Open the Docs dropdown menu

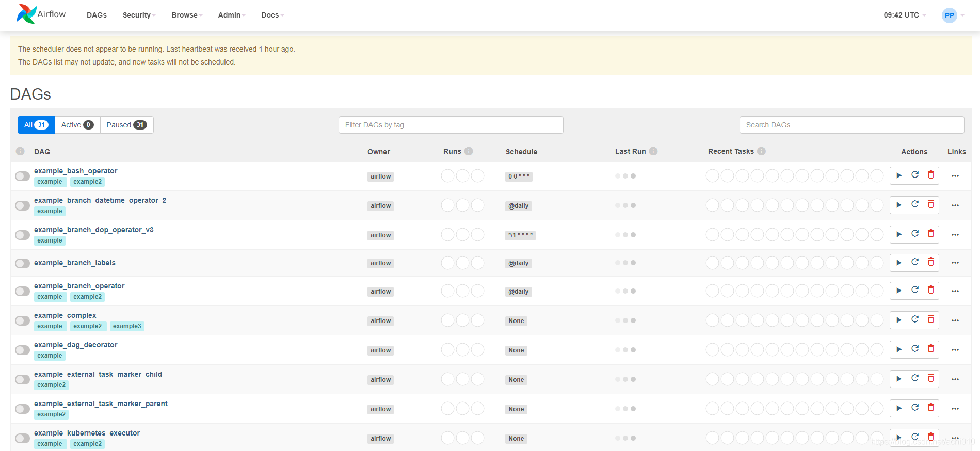tap(272, 15)
